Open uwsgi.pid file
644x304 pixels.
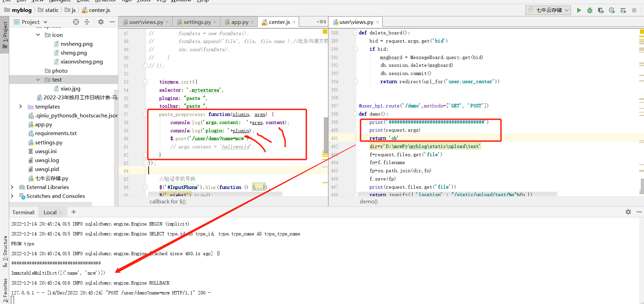tap(47, 169)
